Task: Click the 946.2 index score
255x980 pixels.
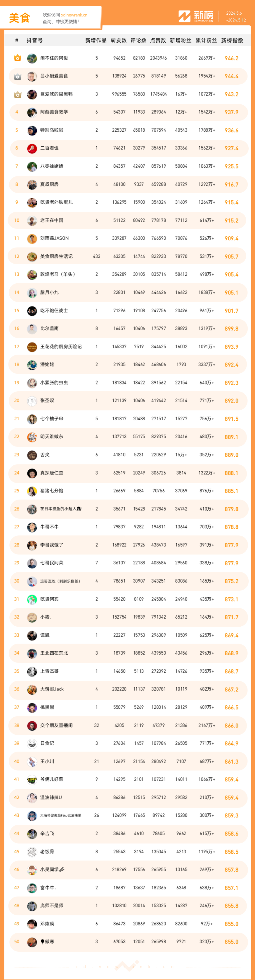Action: click(x=231, y=59)
